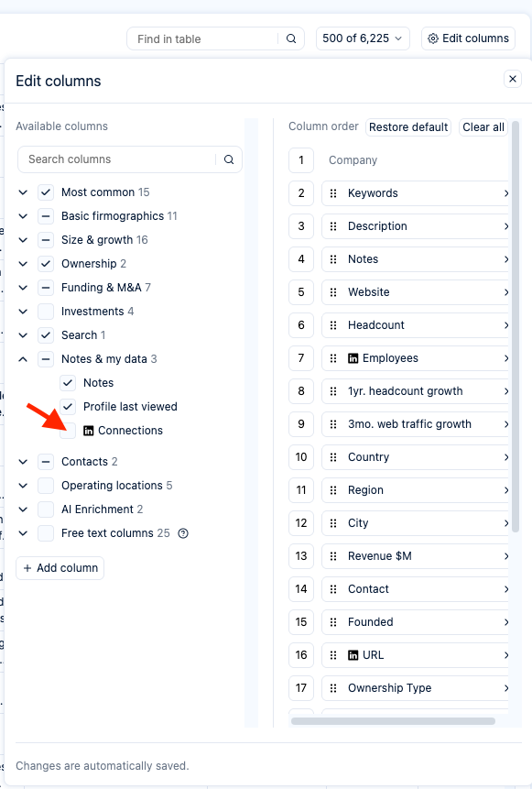532x789 pixels.
Task: Click the gear icon on Edit columns
Action: (433, 38)
